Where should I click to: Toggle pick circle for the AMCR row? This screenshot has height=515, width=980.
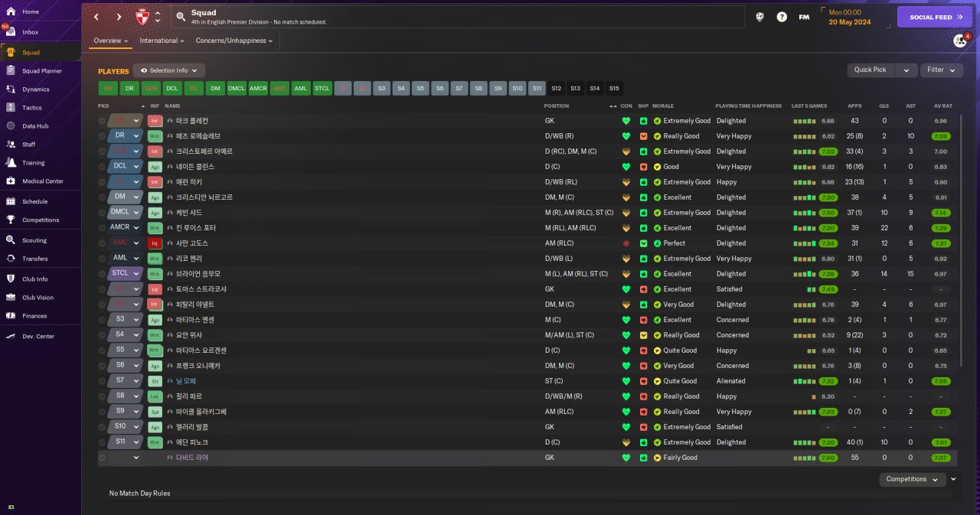click(102, 228)
